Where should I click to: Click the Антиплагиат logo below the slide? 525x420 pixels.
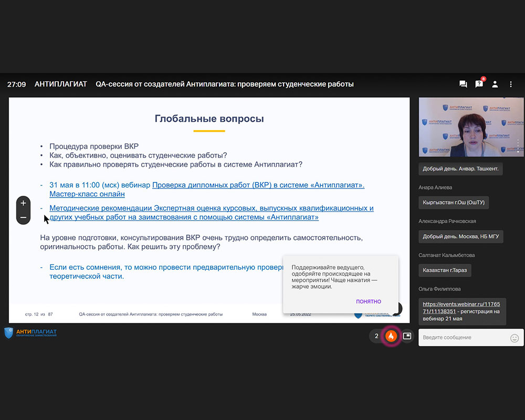[x=30, y=333]
